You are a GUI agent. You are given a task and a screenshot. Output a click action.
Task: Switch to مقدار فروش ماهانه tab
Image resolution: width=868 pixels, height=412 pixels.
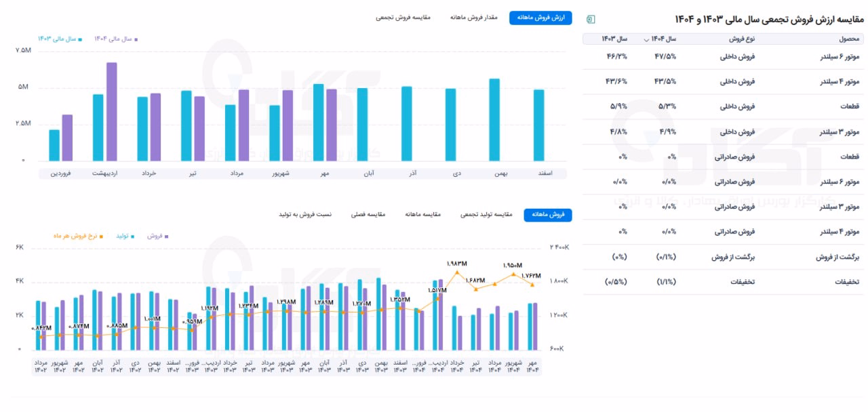pos(474,18)
